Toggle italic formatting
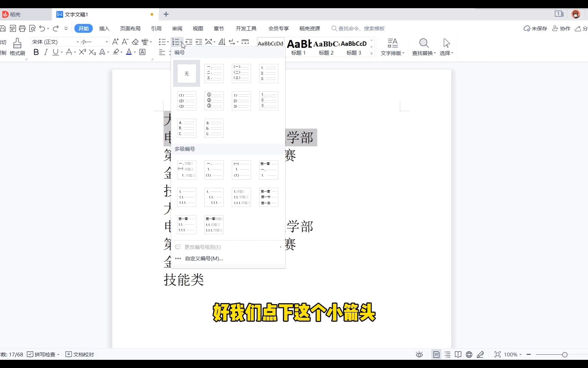 tap(46, 52)
